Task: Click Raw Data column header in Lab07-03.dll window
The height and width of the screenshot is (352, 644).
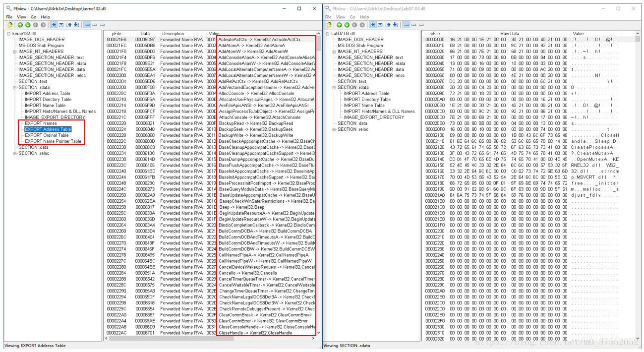Action: [x=509, y=34]
